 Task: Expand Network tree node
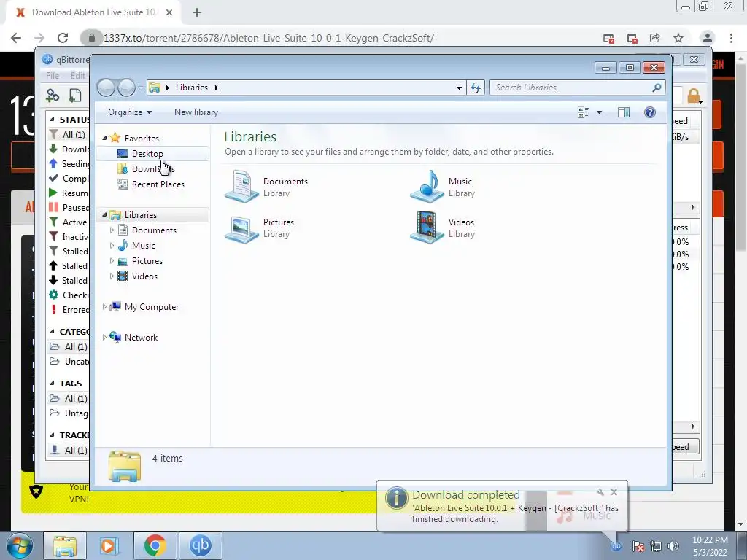[104, 337]
